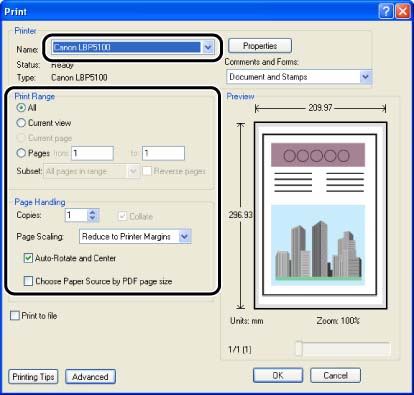Toggle the Collate checkbox
This screenshot has height=395, width=414.
pos(122,216)
